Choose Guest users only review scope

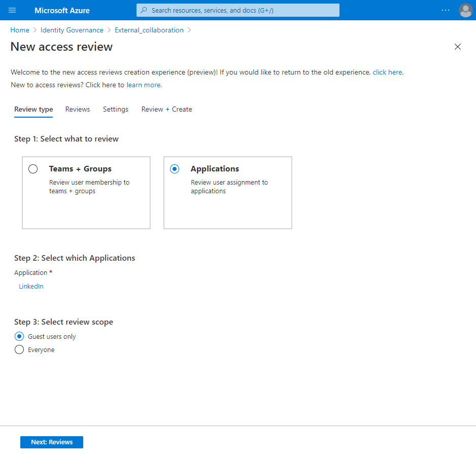(19, 336)
